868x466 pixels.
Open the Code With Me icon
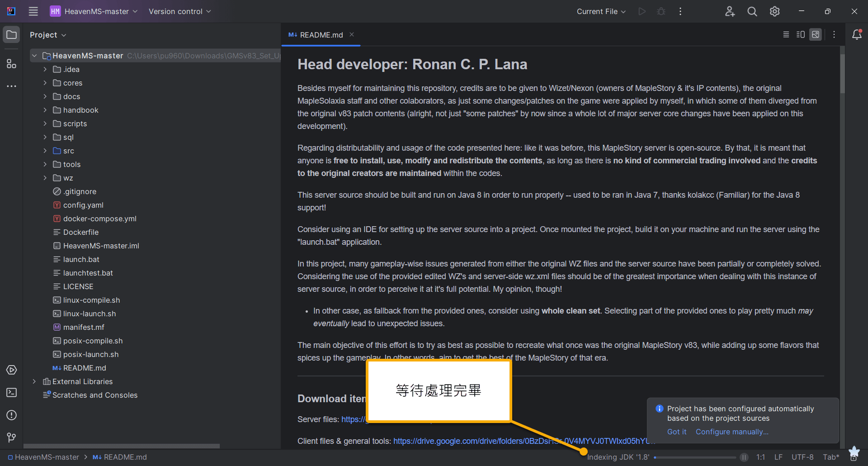click(730, 11)
